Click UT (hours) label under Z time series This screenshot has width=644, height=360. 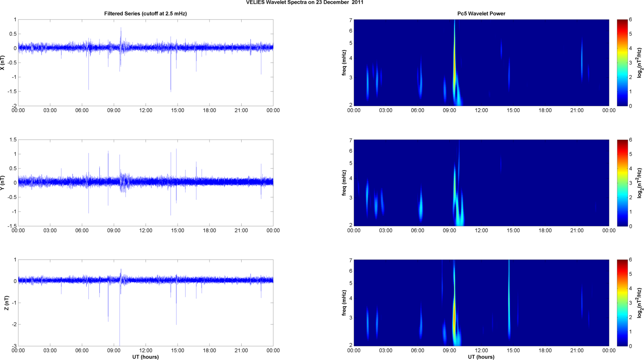pyautogui.click(x=146, y=357)
